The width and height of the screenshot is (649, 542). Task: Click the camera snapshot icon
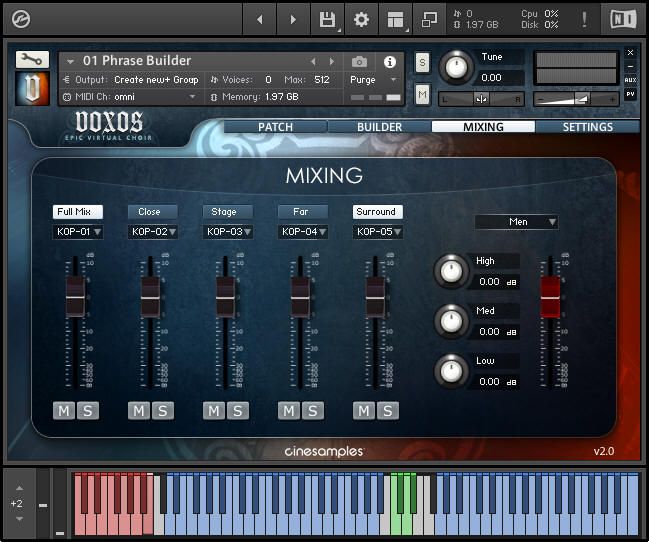[359, 62]
